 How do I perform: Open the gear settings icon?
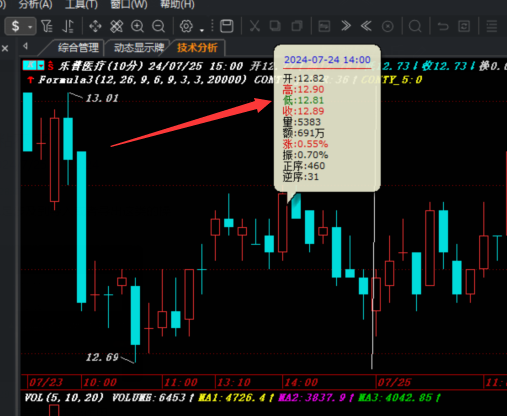186,26
